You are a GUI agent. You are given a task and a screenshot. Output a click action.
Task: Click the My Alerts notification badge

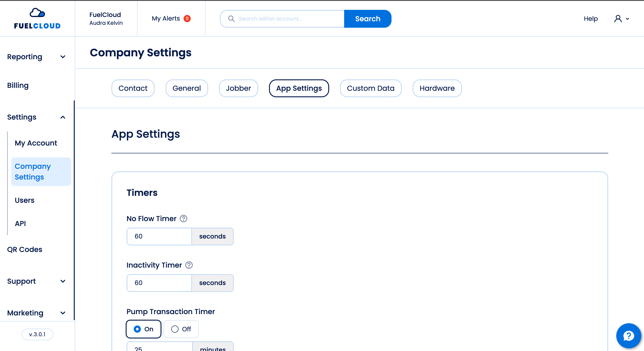coord(187,19)
